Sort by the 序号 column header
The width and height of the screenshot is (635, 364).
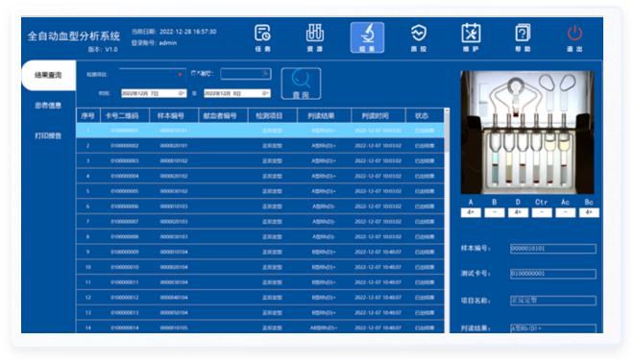(x=87, y=116)
